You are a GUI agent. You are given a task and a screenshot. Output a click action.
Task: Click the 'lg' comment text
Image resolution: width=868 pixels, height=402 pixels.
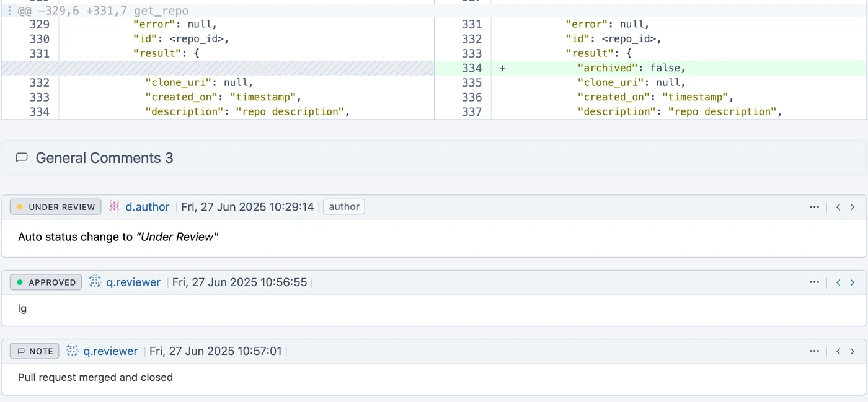pos(22,308)
